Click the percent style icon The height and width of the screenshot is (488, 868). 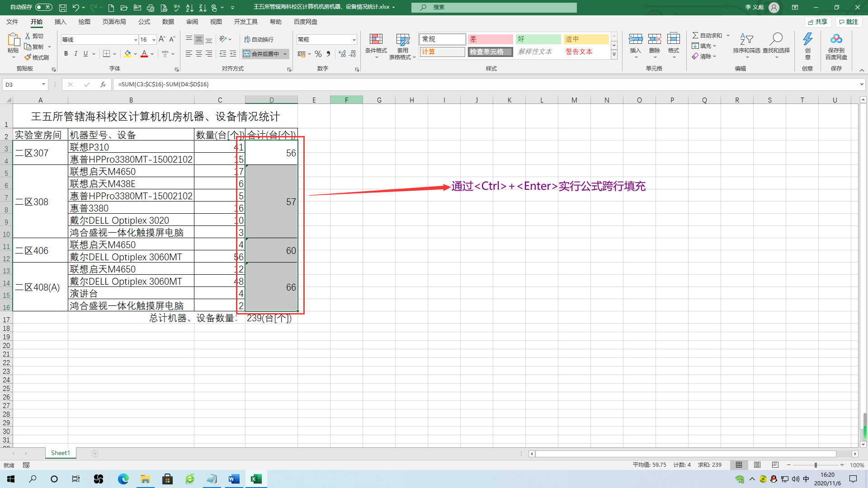click(x=318, y=54)
